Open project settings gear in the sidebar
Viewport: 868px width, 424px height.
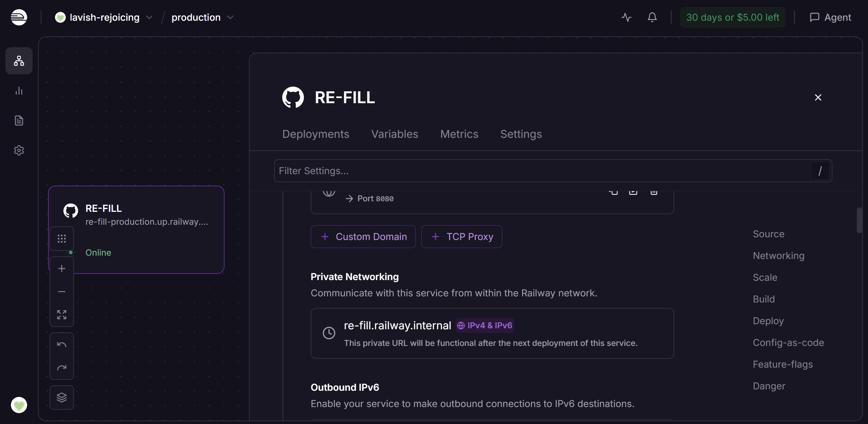click(19, 150)
